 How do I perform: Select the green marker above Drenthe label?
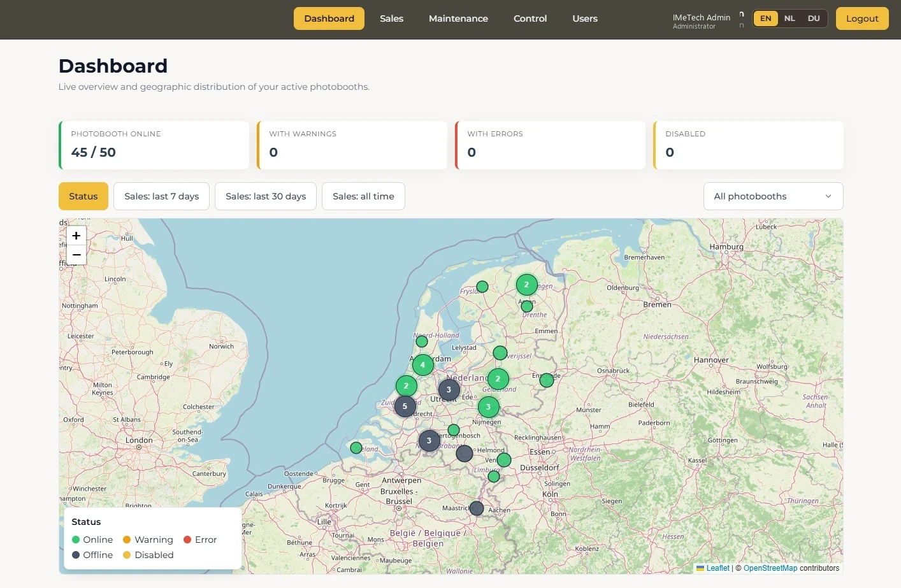pos(527,306)
